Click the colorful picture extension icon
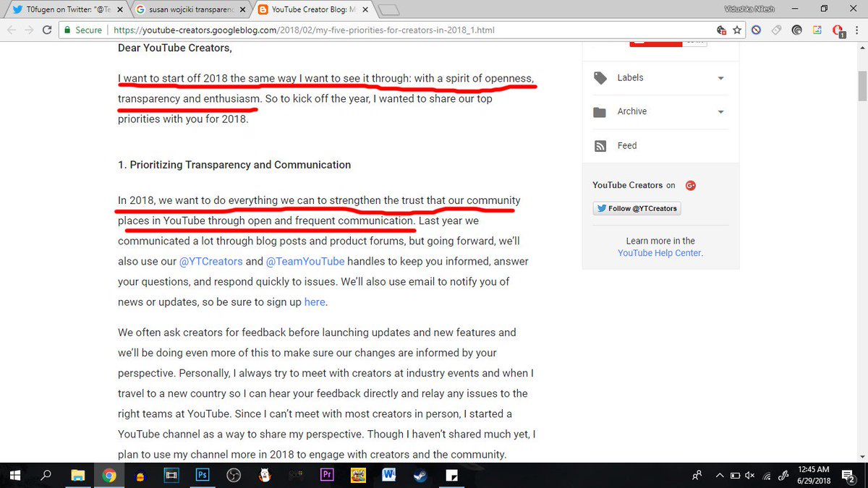Screen dimensions: 868x488 coord(817,30)
